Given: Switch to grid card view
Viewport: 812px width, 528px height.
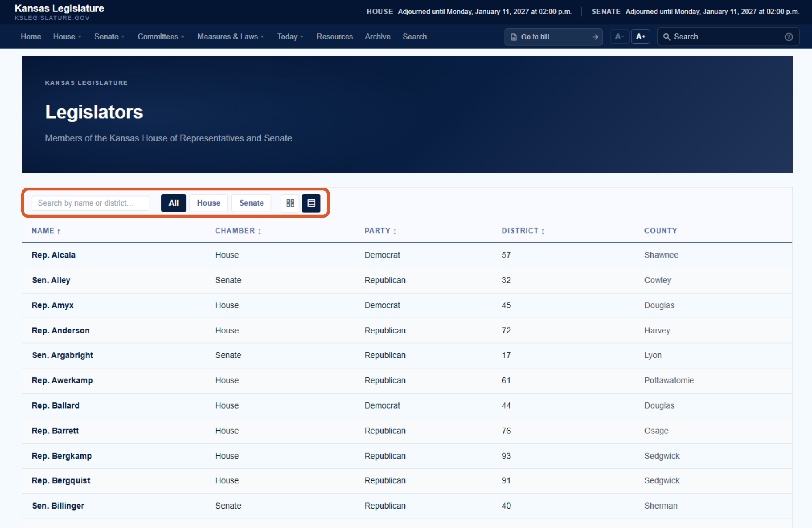Looking at the screenshot, I should [290, 203].
